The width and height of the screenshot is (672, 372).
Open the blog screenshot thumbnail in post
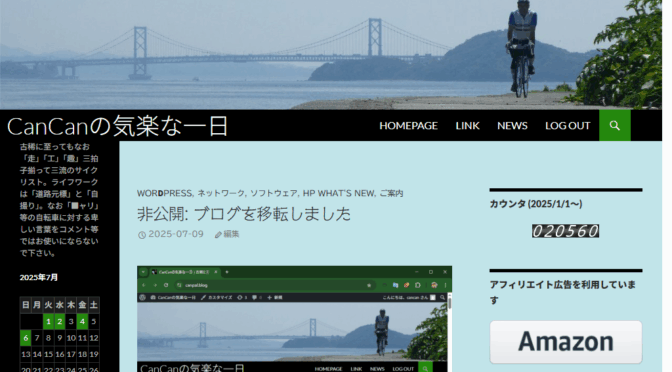(x=294, y=319)
